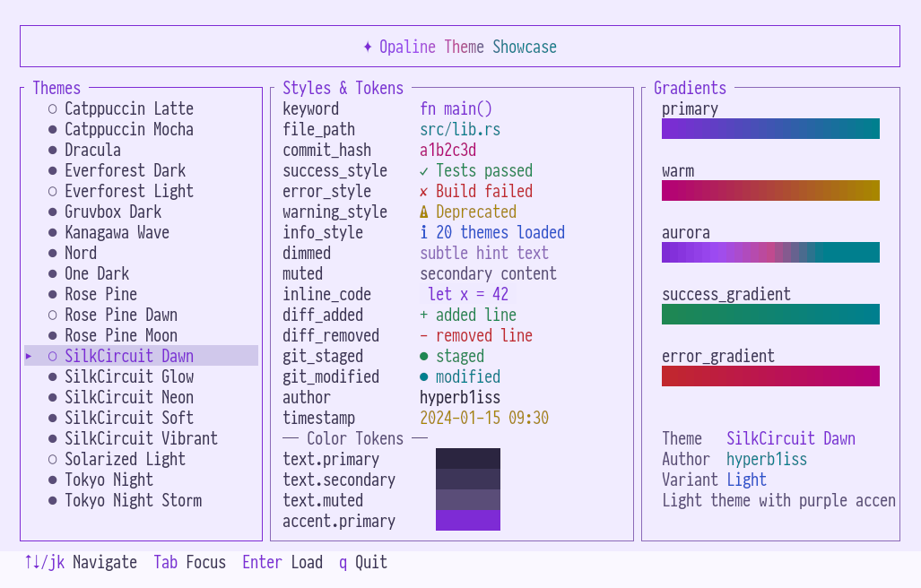Click the aurora gradient bar

pyautogui.click(x=770, y=253)
